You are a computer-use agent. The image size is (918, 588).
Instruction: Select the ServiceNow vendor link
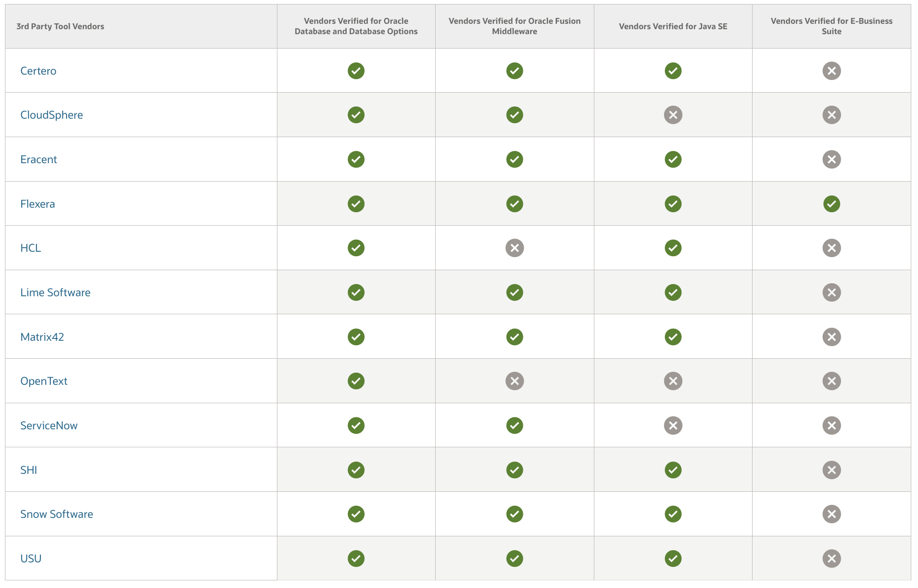click(49, 425)
